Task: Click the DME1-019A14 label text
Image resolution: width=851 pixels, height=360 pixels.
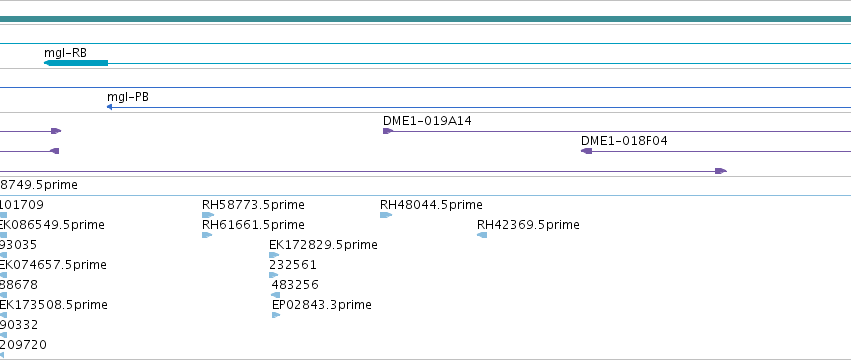Action: click(427, 121)
